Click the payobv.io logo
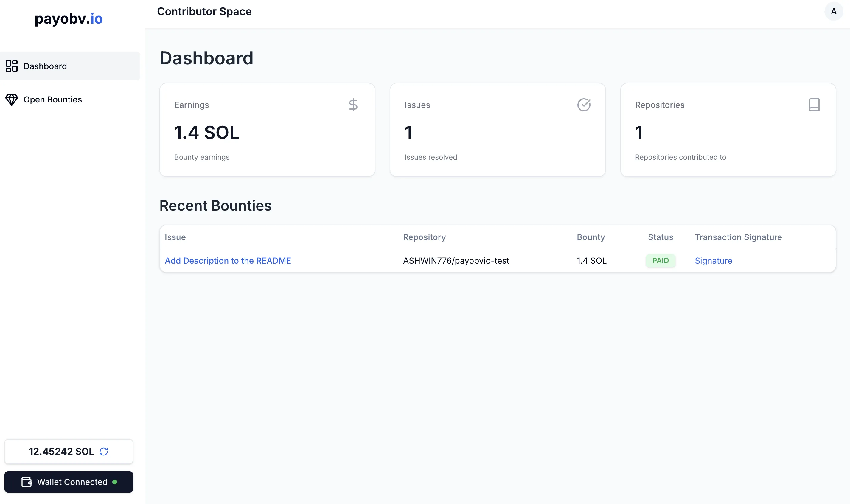850x504 pixels. (69, 19)
